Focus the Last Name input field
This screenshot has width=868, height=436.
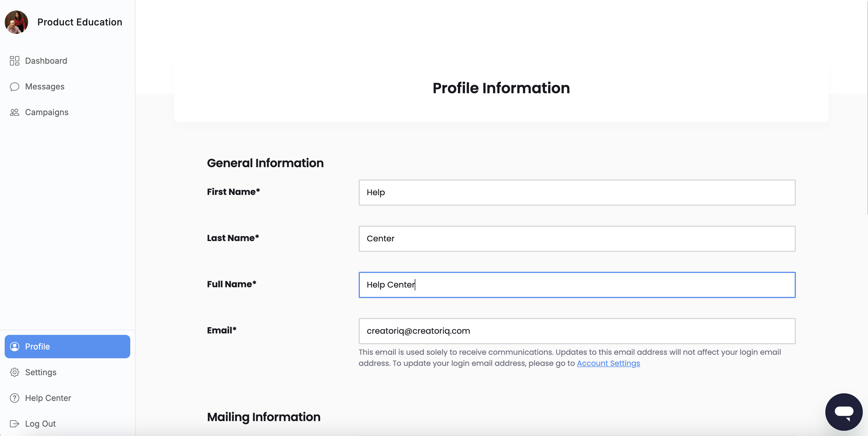pyautogui.click(x=577, y=239)
